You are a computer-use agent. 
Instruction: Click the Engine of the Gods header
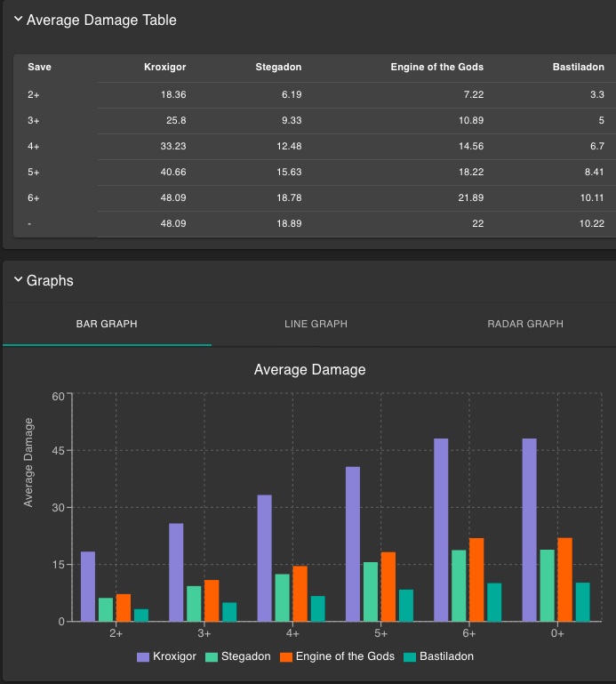pos(436,67)
